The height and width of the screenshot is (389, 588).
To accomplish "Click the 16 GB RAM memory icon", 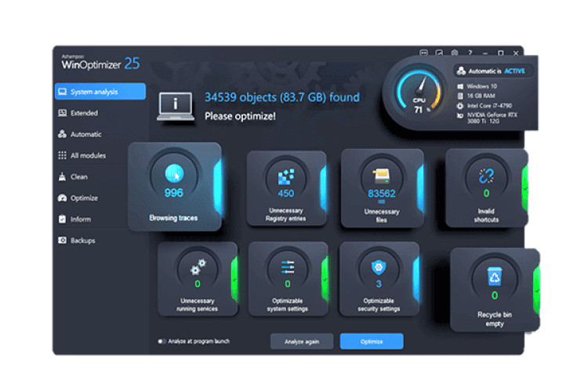I will point(460,96).
